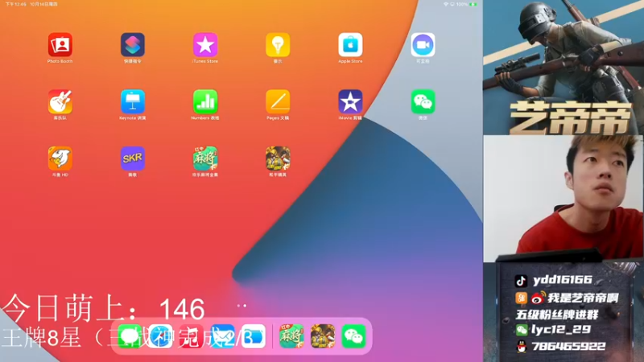Open the purple SKR app
Screen dimensions: 644x362
pos(132,158)
